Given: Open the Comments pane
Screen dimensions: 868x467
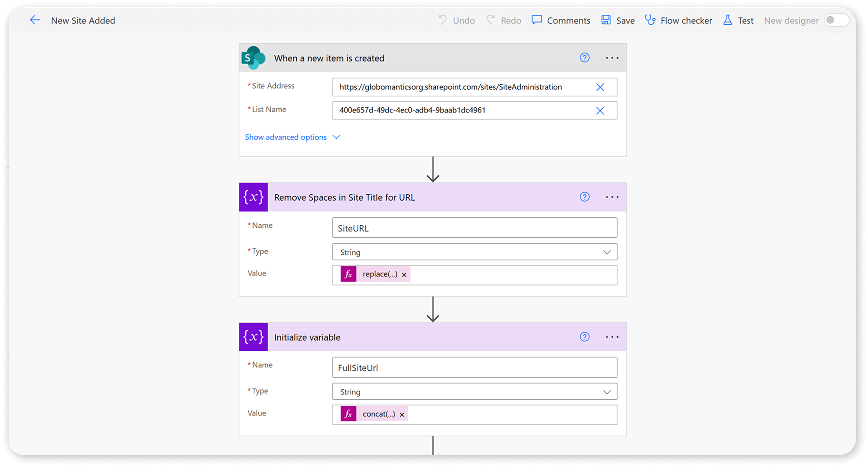Looking at the screenshot, I should click(x=561, y=20).
